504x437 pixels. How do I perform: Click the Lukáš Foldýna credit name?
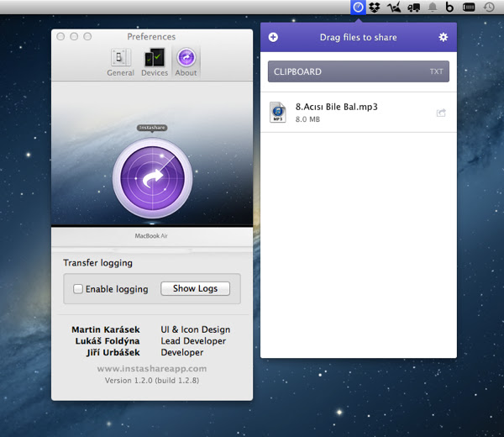[x=108, y=341]
